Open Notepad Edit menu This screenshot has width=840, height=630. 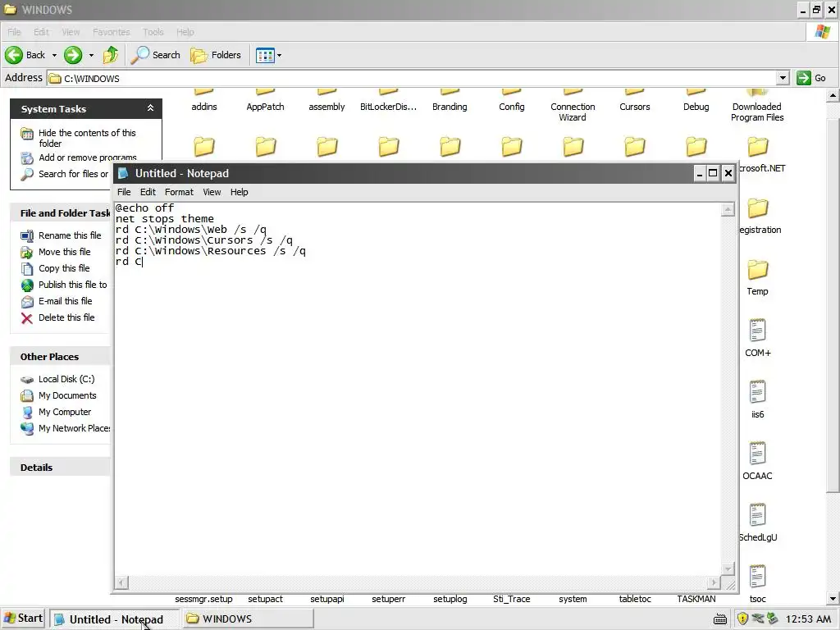148,192
